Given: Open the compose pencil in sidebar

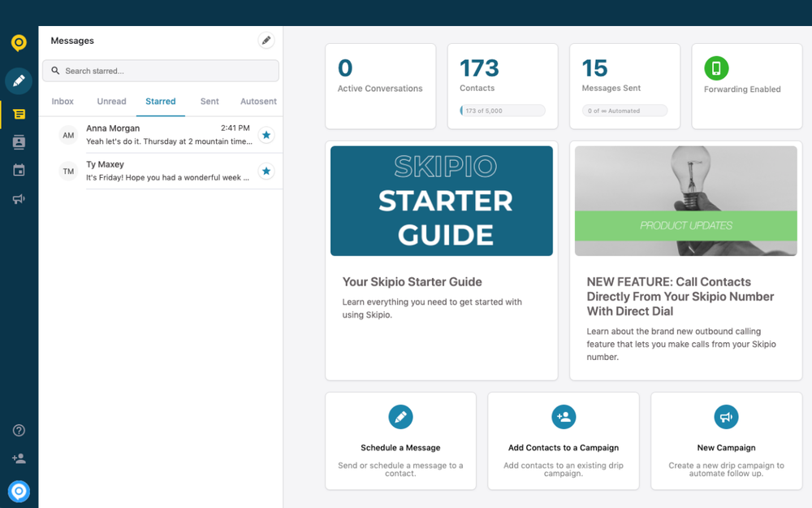Looking at the screenshot, I should coord(19,80).
